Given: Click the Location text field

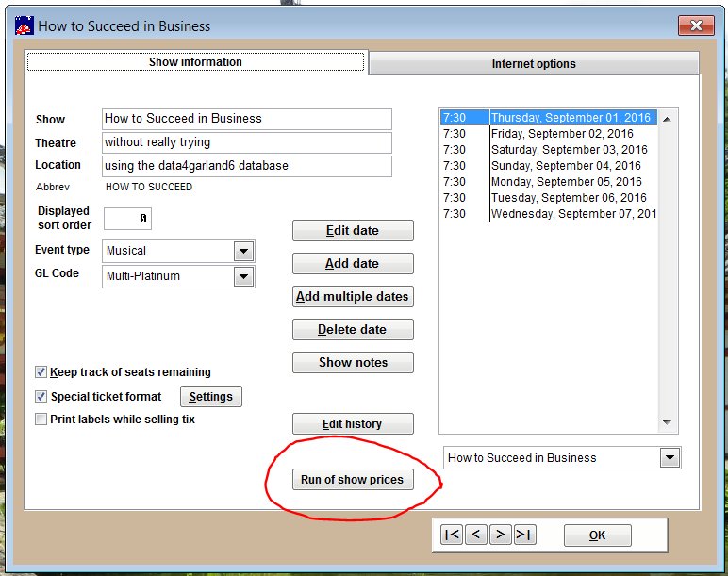Looking at the screenshot, I should coord(246,166).
